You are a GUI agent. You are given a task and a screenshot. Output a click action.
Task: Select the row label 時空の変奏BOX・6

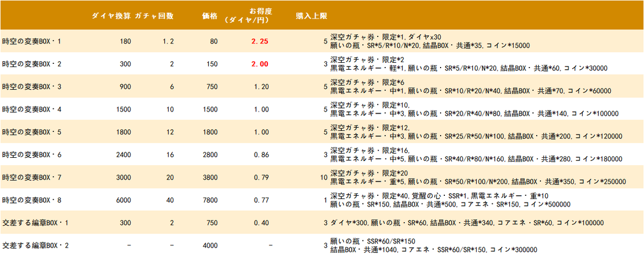32,155
